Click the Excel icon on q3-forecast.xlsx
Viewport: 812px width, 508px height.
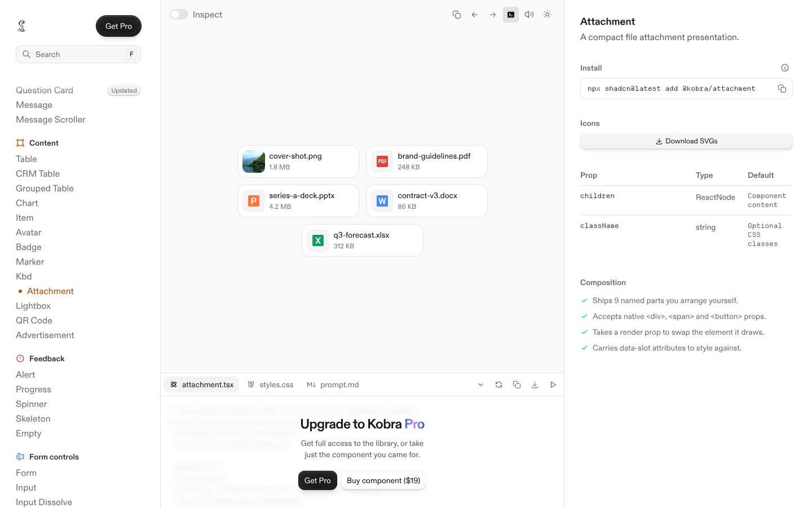pos(318,240)
